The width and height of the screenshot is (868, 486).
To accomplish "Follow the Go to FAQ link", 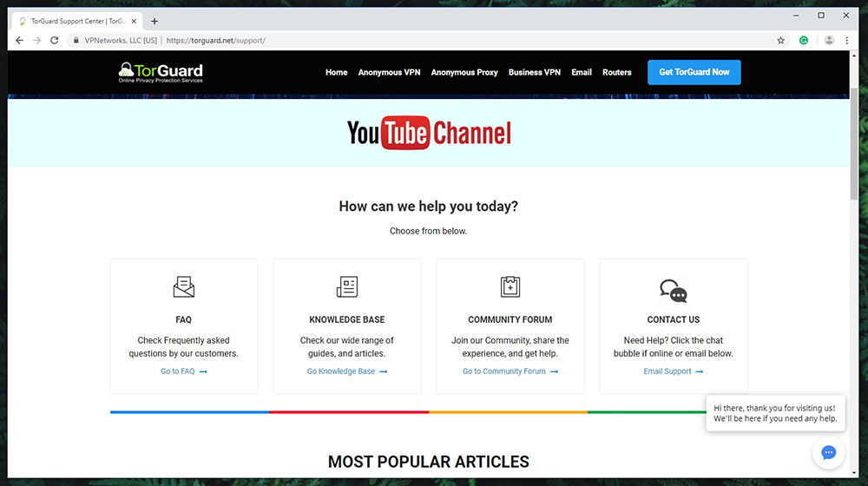I will (x=184, y=371).
